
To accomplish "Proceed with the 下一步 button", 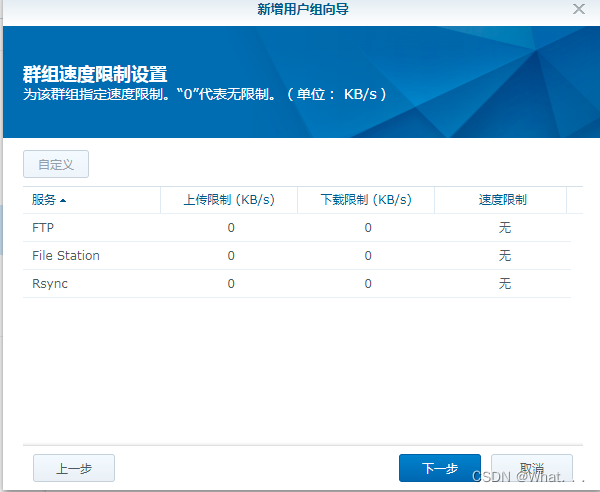I will click(x=440, y=468).
